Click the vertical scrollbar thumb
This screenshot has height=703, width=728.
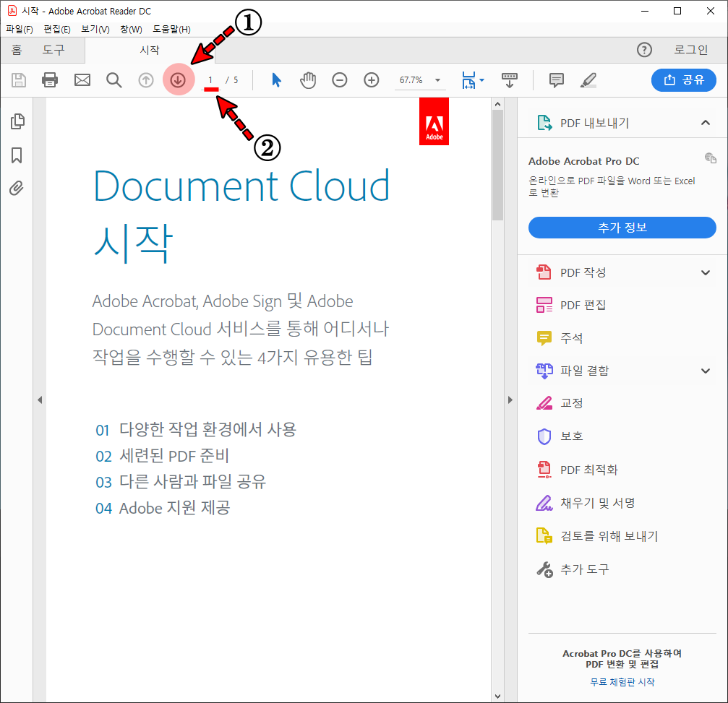coord(497,165)
